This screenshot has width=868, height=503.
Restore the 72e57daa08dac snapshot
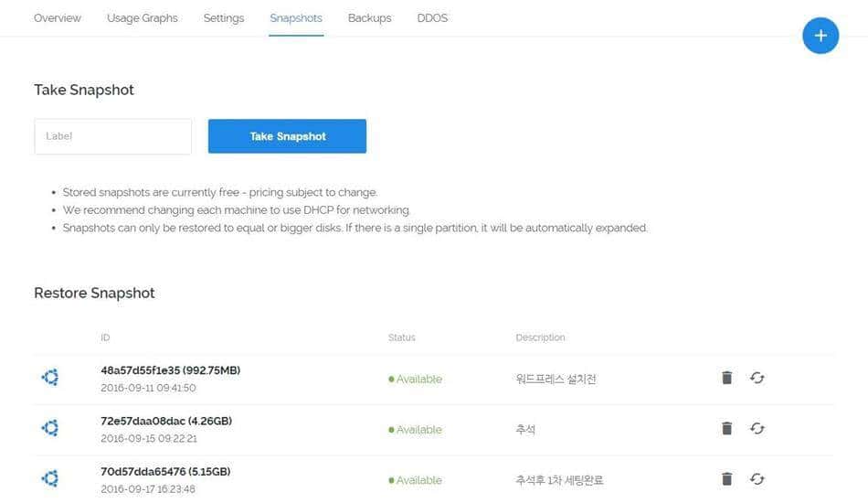tap(757, 428)
